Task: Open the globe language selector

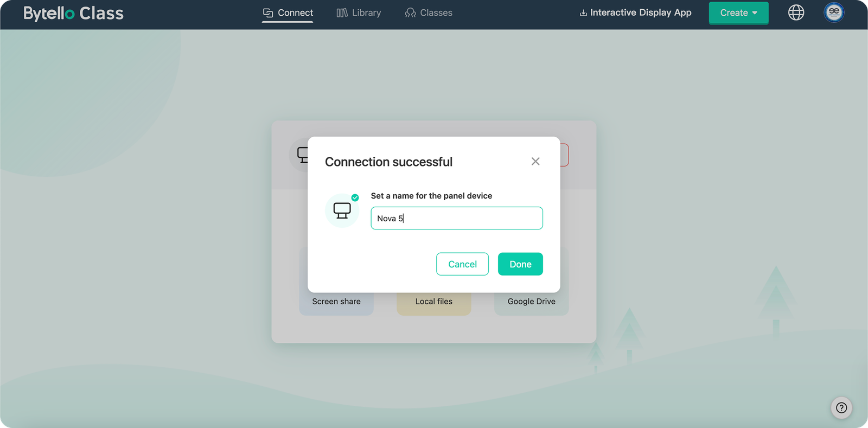Action: 796,12
